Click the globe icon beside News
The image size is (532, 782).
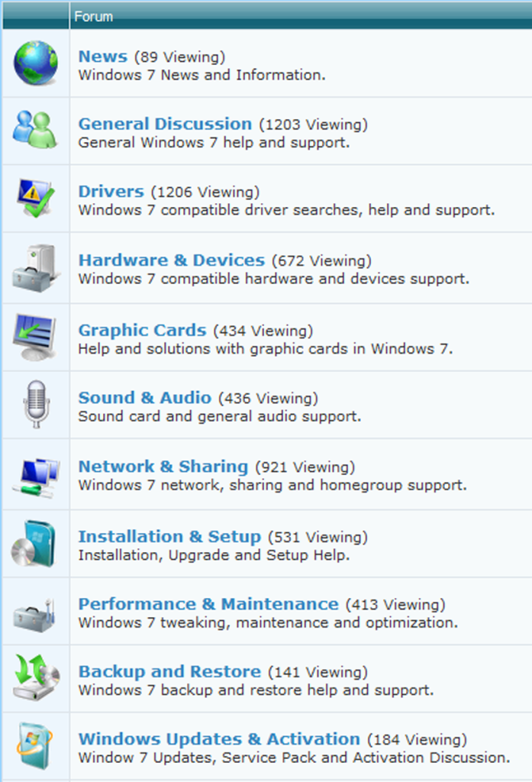pyautogui.click(x=35, y=63)
